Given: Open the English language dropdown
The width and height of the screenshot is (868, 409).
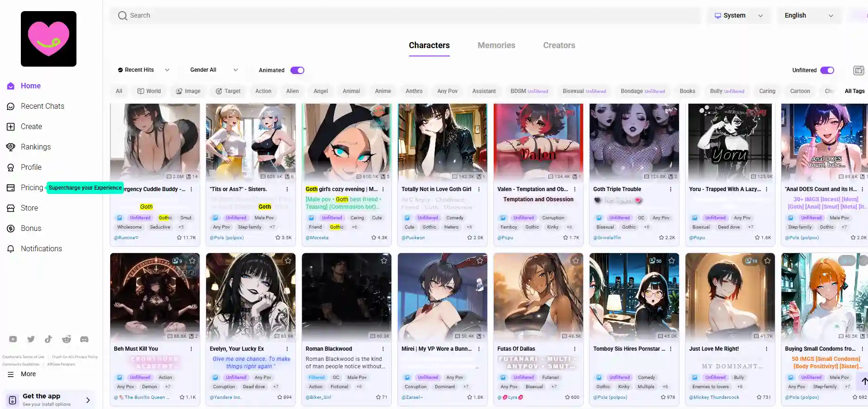Looking at the screenshot, I should [809, 16].
